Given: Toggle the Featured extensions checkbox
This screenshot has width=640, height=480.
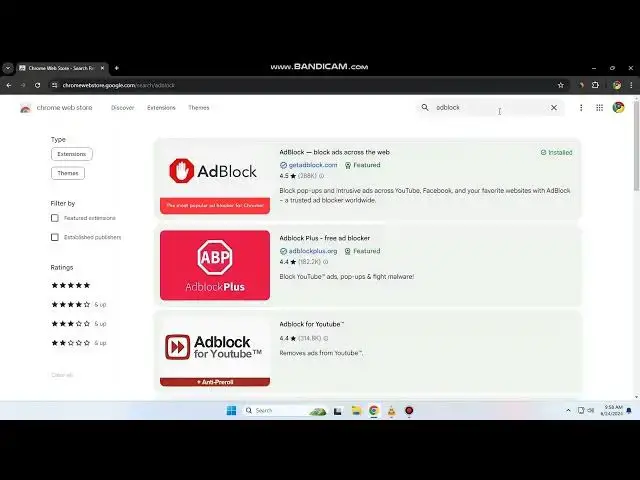Looking at the screenshot, I should click(55, 218).
